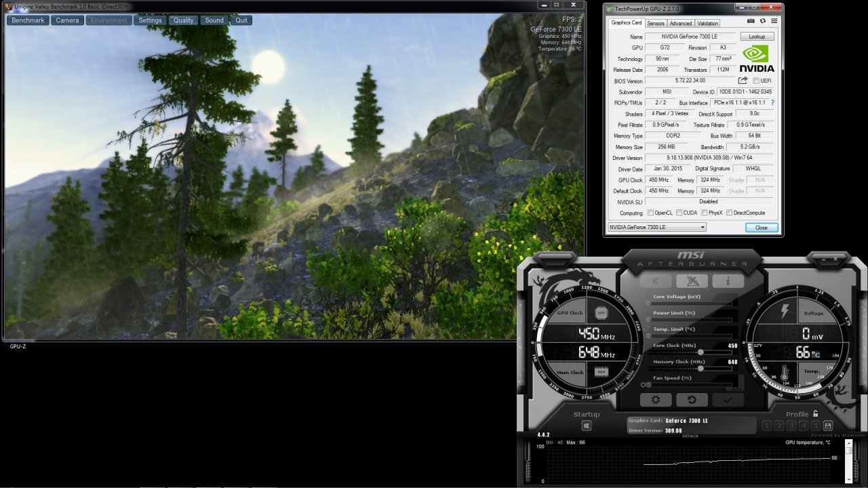This screenshot has height=488, width=868.
Task: Select Afterburner profile slot 3
Action: [x=791, y=426]
